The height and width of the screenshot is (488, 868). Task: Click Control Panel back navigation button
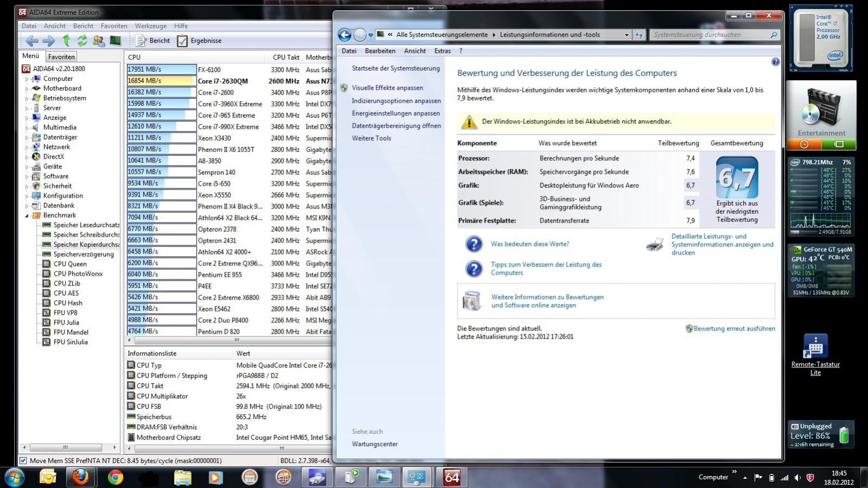click(345, 35)
